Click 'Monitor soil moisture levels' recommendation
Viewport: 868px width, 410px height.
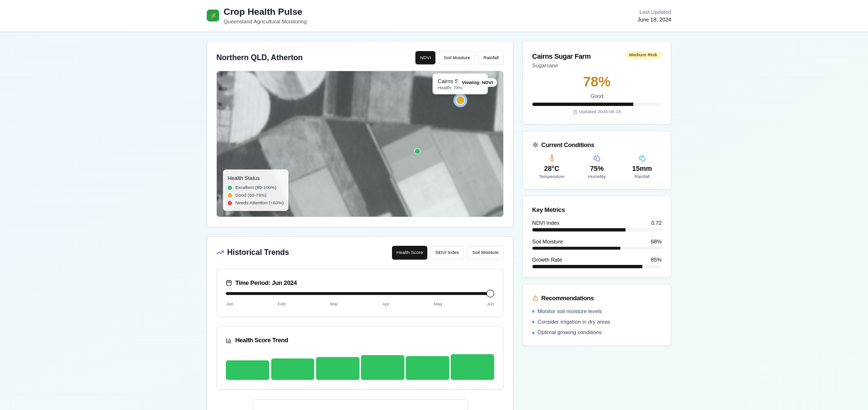click(570, 311)
